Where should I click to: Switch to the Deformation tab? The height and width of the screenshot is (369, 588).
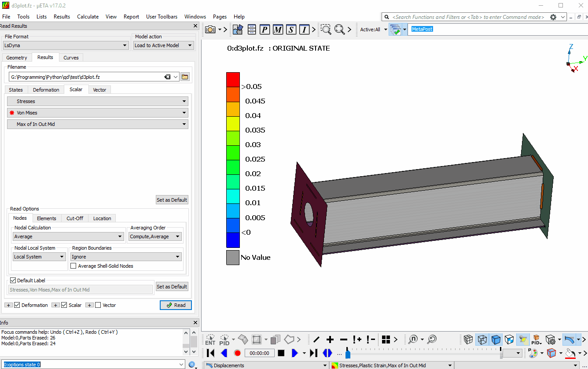46,90
